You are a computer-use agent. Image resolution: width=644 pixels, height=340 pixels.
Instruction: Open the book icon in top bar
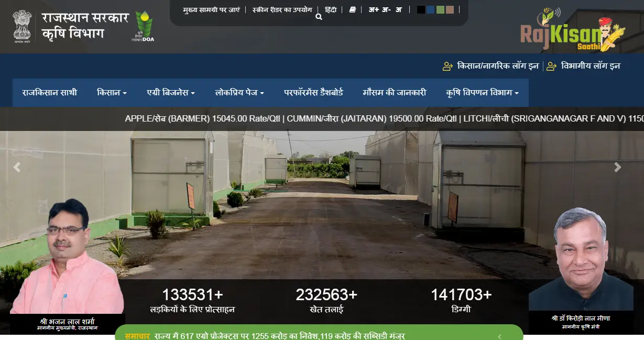[x=353, y=9]
